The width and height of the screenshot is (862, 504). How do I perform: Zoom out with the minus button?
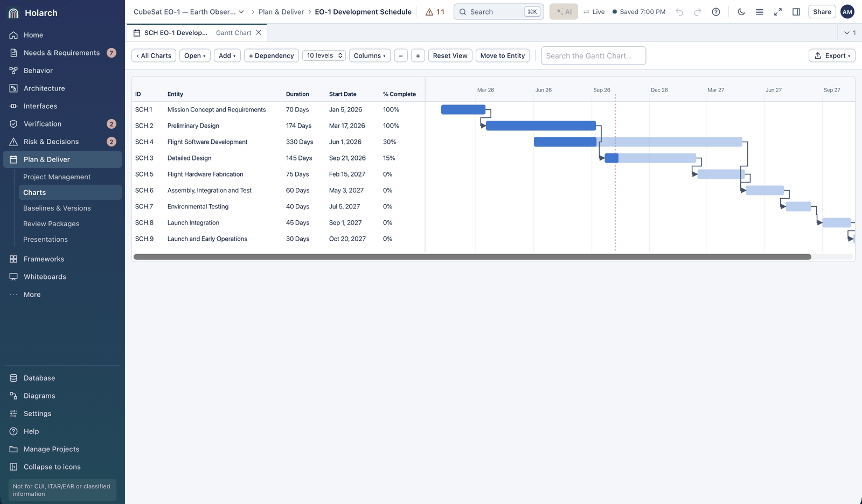pyautogui.click(x=401, y=55)
